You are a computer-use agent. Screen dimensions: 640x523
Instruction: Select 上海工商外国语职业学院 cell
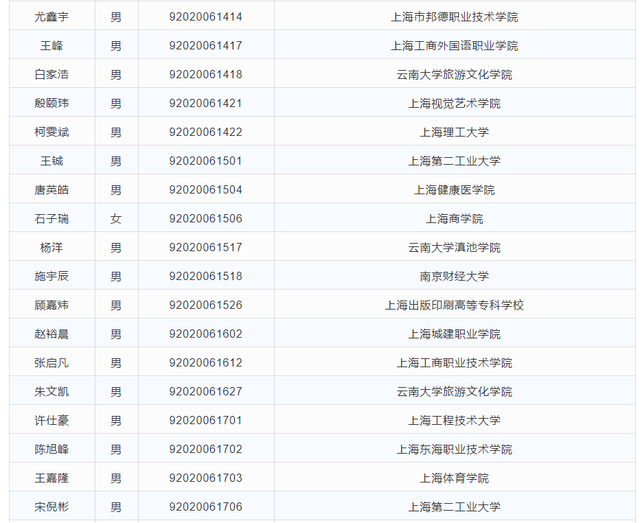pos(454,45)
